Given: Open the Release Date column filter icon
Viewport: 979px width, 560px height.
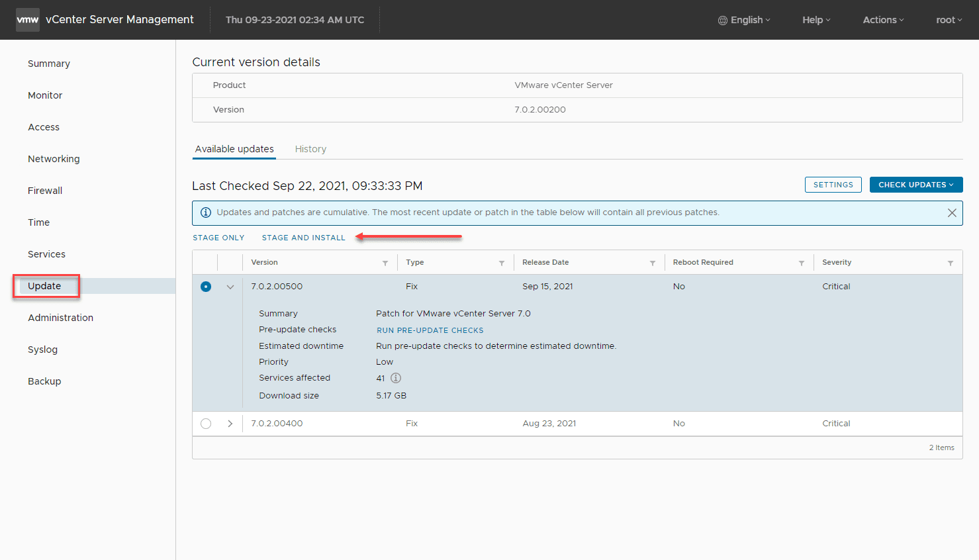Looking at the screenshot, I should pyautogui.click(x=653, y=263).
